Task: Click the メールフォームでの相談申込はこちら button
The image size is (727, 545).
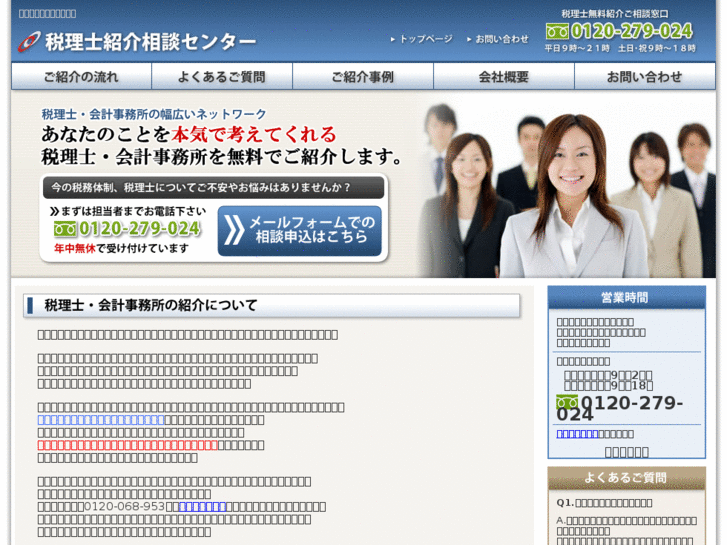Action: 300,231
